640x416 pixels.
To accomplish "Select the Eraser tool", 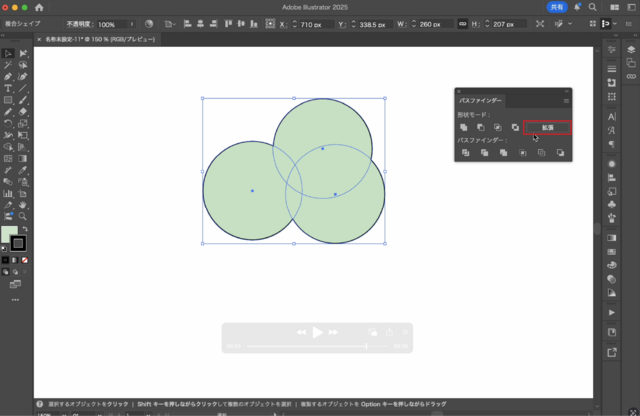I will tap(23, 112).
